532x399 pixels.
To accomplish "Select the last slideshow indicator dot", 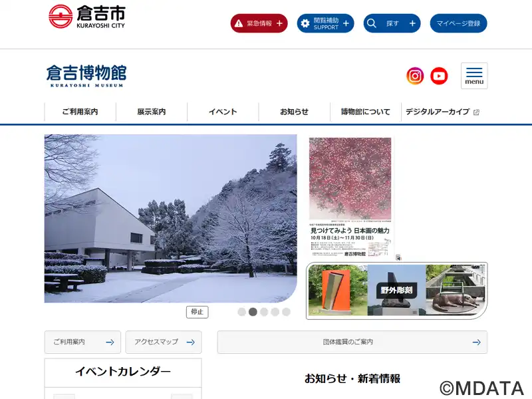I will 287,312.
